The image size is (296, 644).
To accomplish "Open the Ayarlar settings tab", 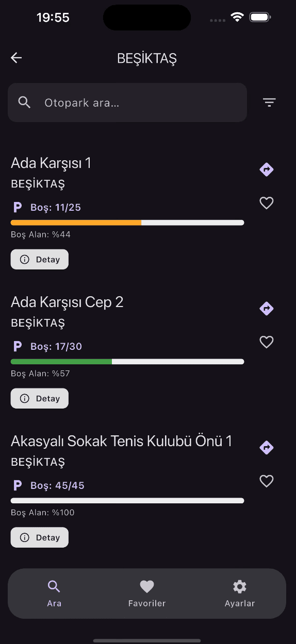I will point(240,593).
